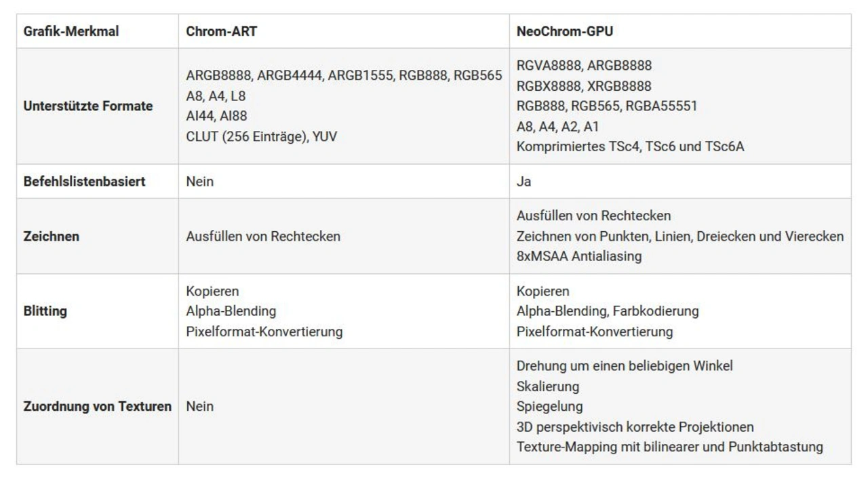
Task: Select the Zuordnung von Texturen row label
Action: pyautogui.click(x=98, y=407)
